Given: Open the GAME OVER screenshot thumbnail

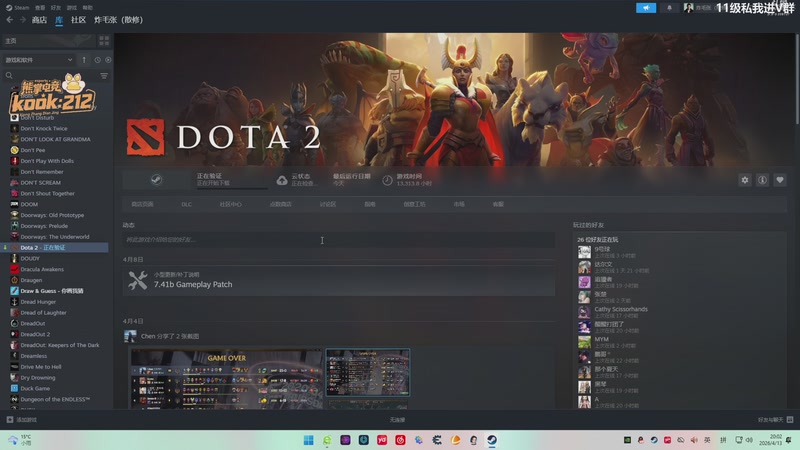Looking at the screenshot, I should pyautogui.click(x=227, y=379).
